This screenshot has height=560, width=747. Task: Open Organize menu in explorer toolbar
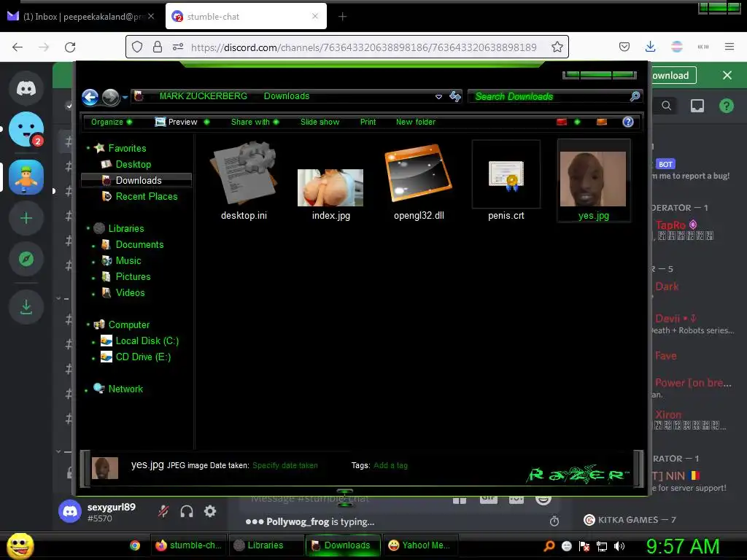(x=112, y=122)
